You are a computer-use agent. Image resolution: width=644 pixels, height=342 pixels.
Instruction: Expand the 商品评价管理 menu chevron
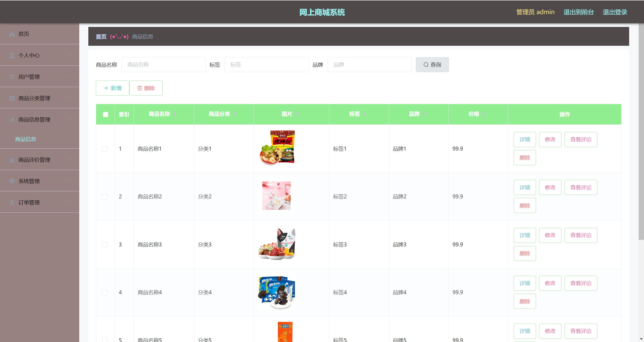click(69, 159)
